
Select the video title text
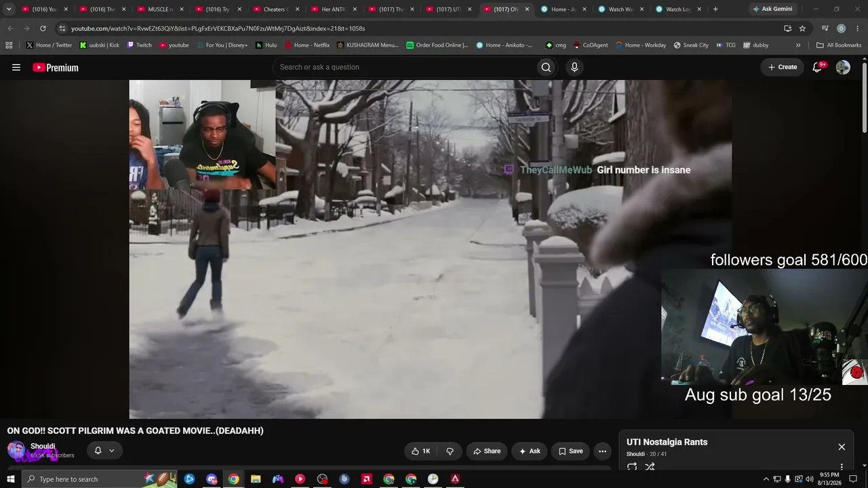click(x=135, y=430)
